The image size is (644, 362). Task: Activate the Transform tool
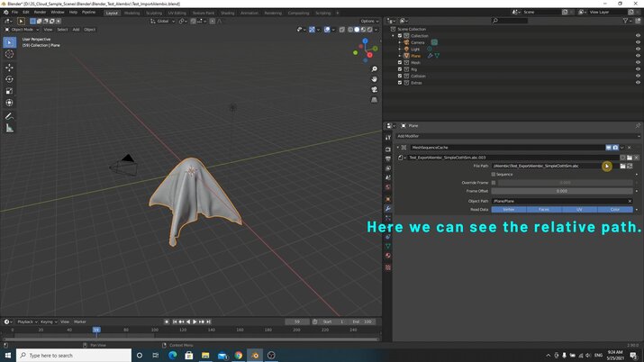[x=9, y=103]
